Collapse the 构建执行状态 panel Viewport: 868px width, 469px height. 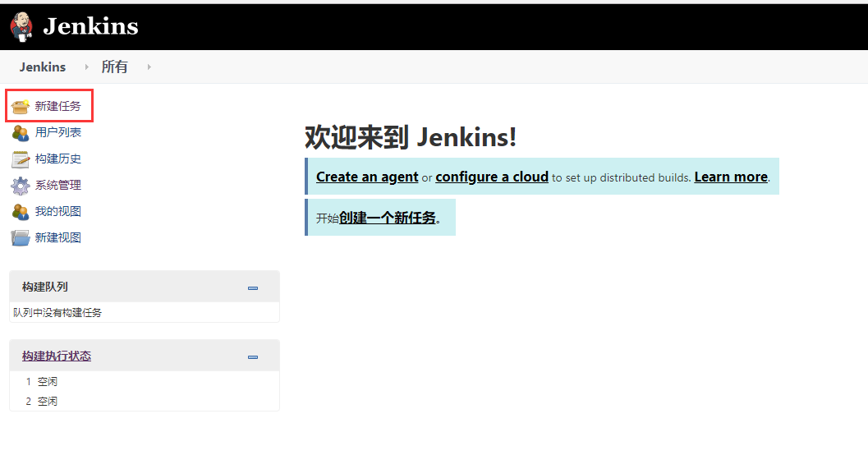pos(253,357)
